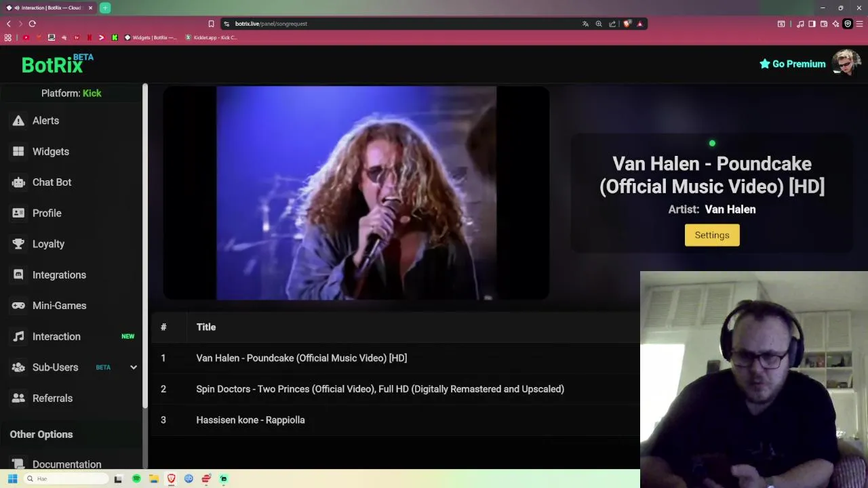Click the YouTube bookmark icon
This screenshot has height=488, width=868.
coord(26,37)
